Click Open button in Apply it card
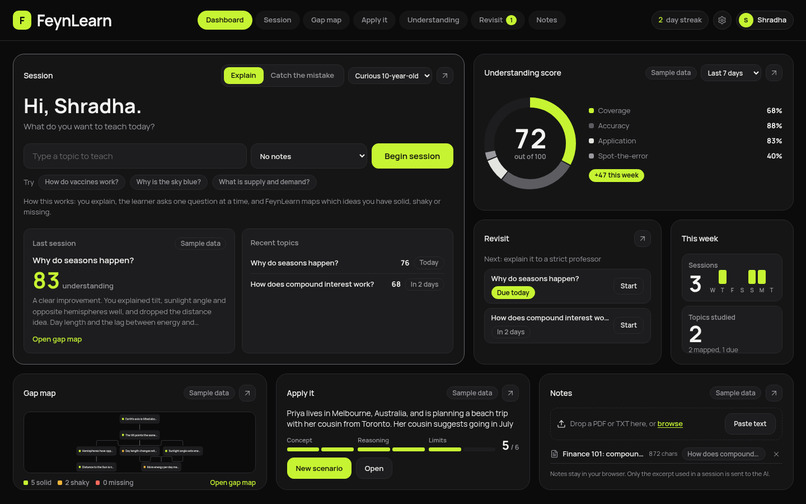The image size is (806, 504). 374,469
